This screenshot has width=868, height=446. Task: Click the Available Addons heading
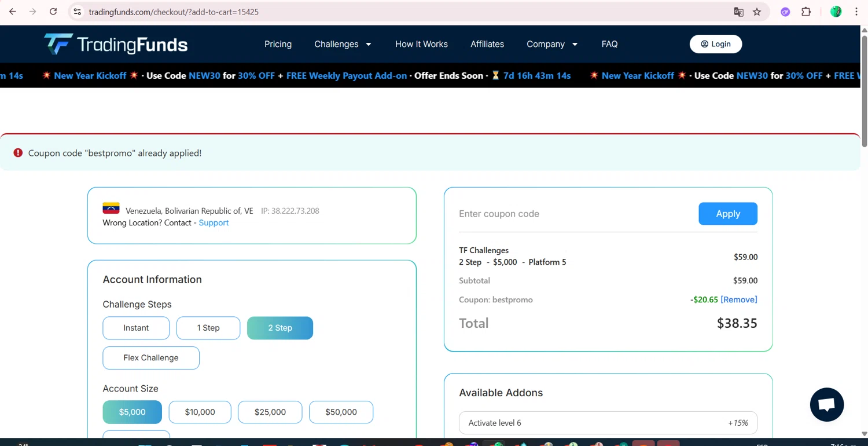(x=501, y=393)
